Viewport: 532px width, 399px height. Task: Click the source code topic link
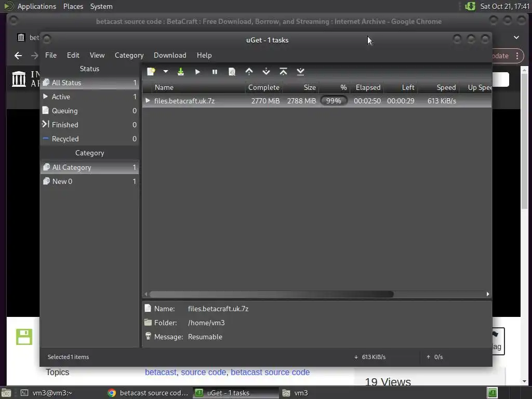[x=203, y=372]
